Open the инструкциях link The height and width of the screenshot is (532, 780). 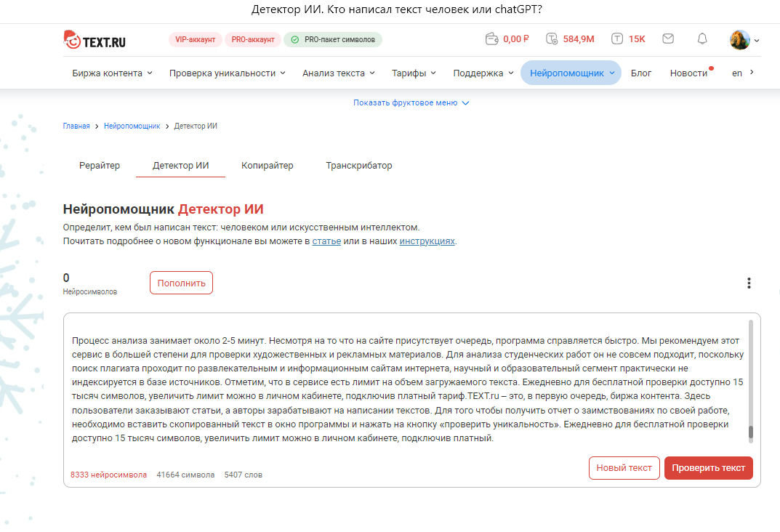click(x=427, y=241)
